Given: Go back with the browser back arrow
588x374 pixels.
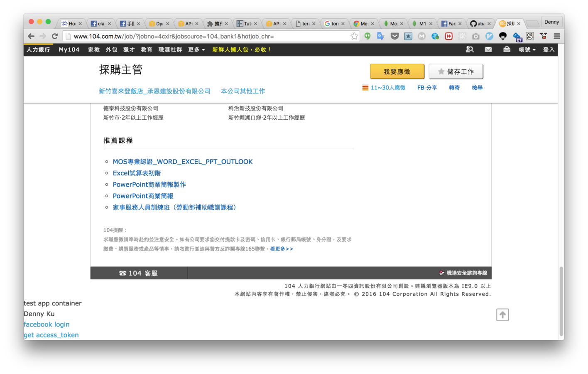Looking at the screenshot, I should click(x=31, y=36).
